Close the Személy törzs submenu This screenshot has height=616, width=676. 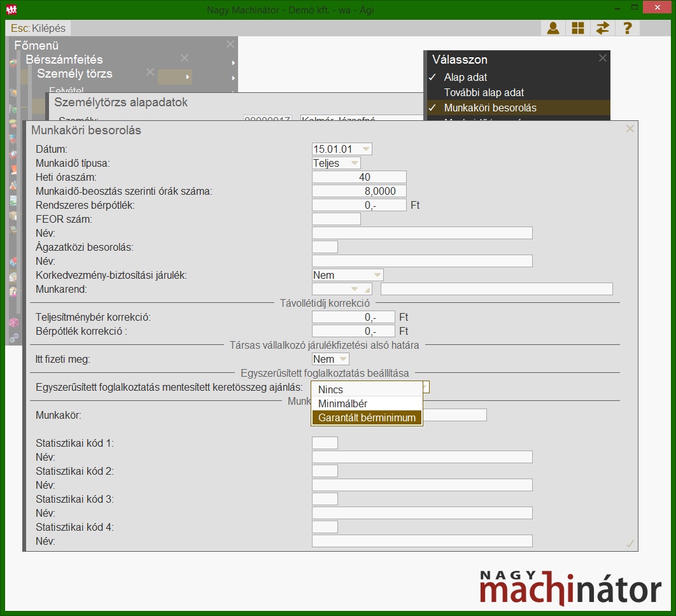150,72
